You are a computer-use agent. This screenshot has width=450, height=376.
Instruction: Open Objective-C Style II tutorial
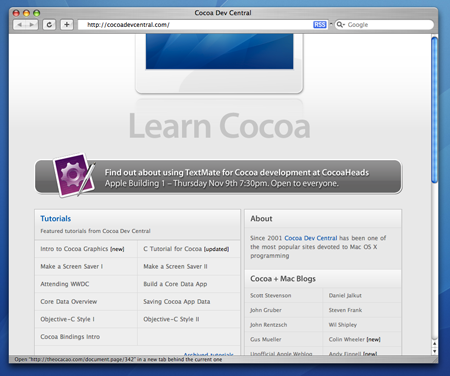point(171,319)
